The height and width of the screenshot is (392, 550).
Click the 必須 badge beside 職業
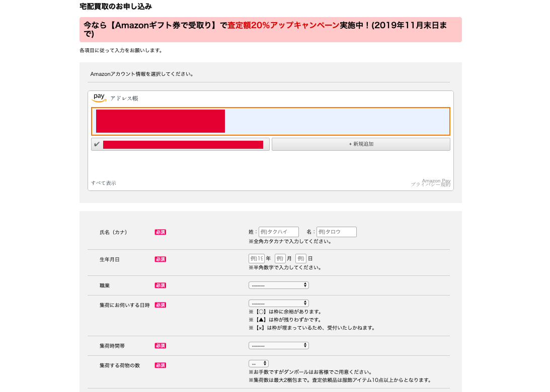161,285
